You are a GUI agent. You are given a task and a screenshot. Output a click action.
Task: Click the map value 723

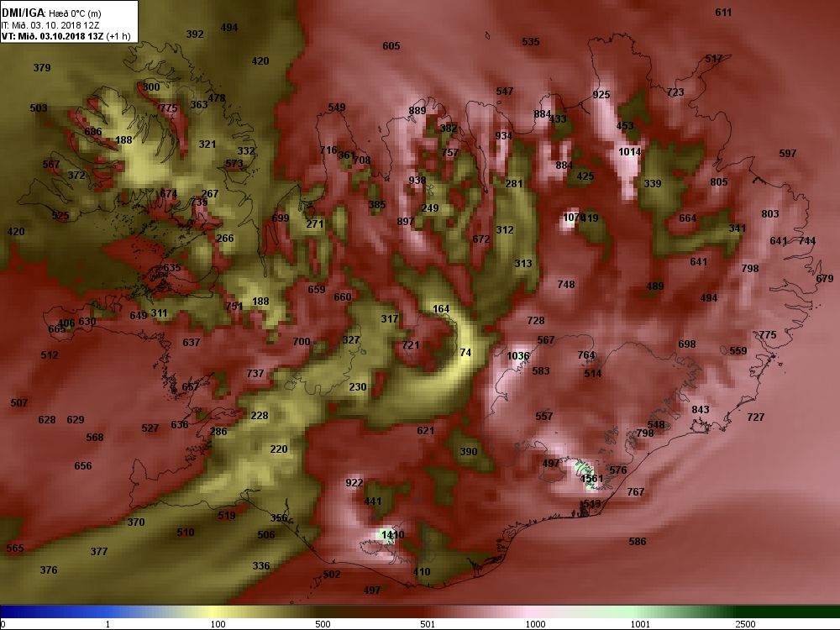click(x=675, y=92)
